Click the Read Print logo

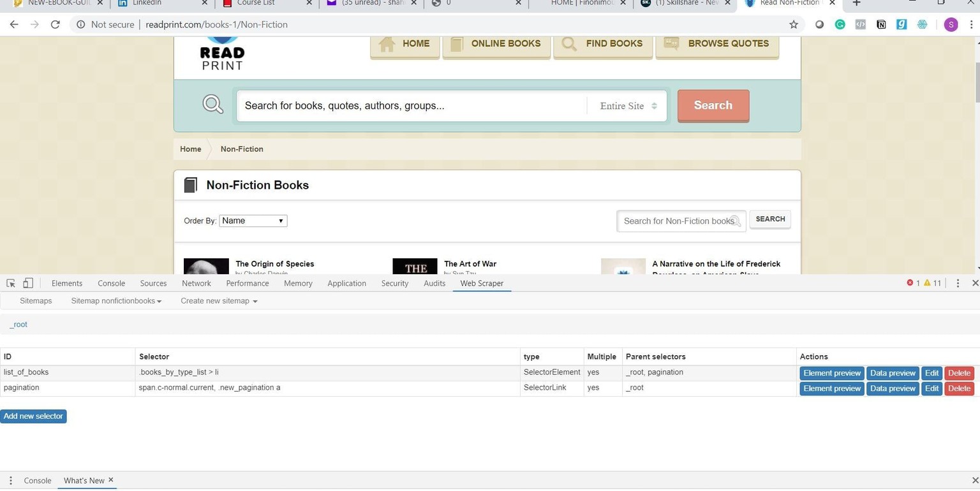222,54
